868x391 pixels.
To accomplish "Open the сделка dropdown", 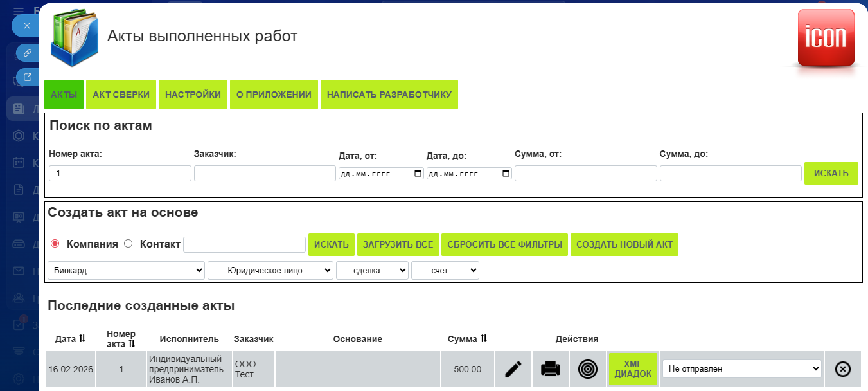I will pos(372,271).
